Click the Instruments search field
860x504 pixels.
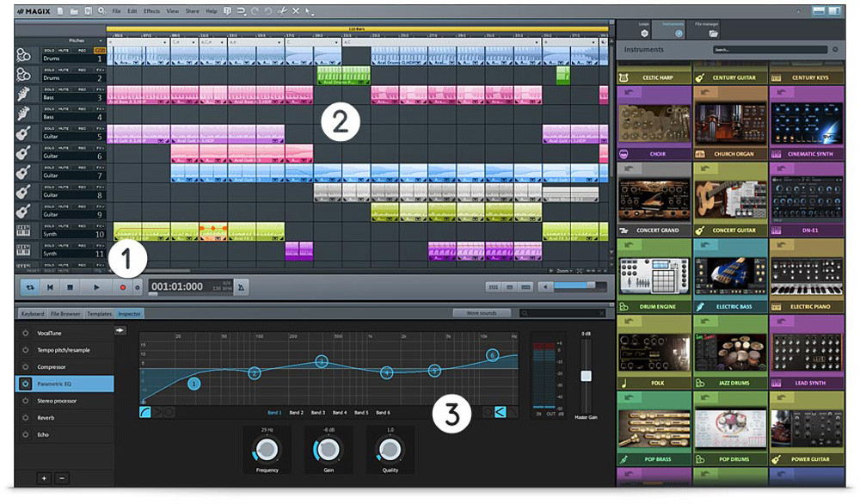click(x=770, y=49)
